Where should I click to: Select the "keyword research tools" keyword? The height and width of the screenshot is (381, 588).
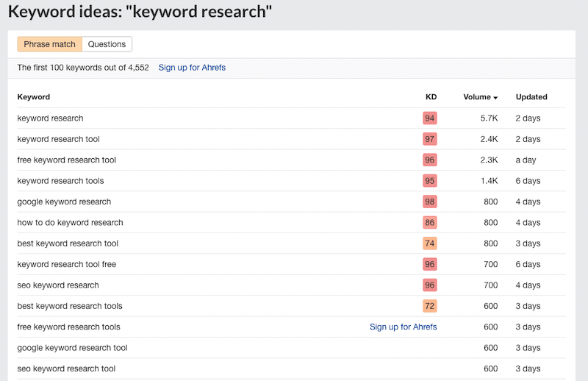pos(60,181)
